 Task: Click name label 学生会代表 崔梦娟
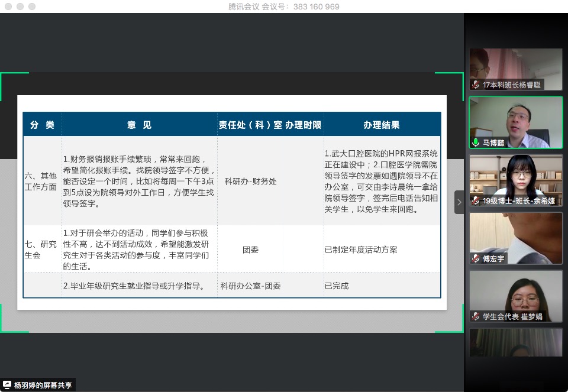coord(512,316)
